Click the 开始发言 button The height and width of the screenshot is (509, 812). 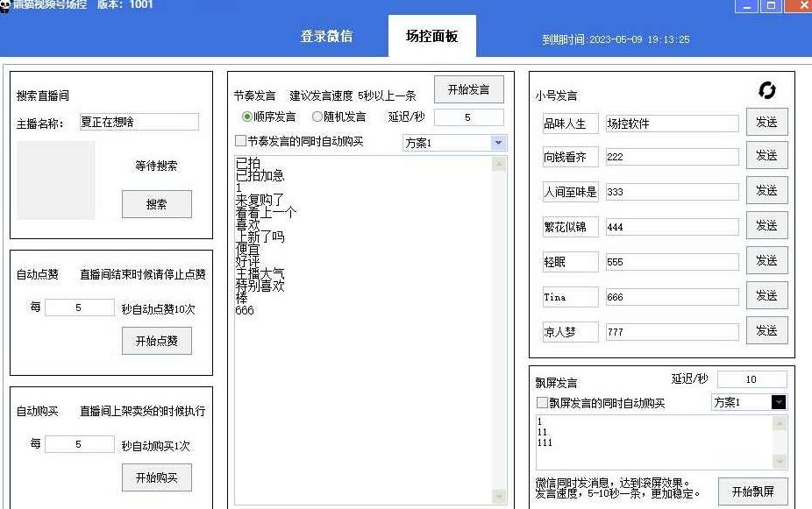pos(471,89)
